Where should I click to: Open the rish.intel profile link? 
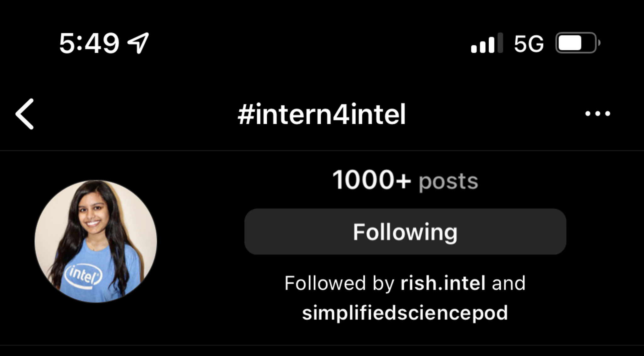click(x=443, y=283)
